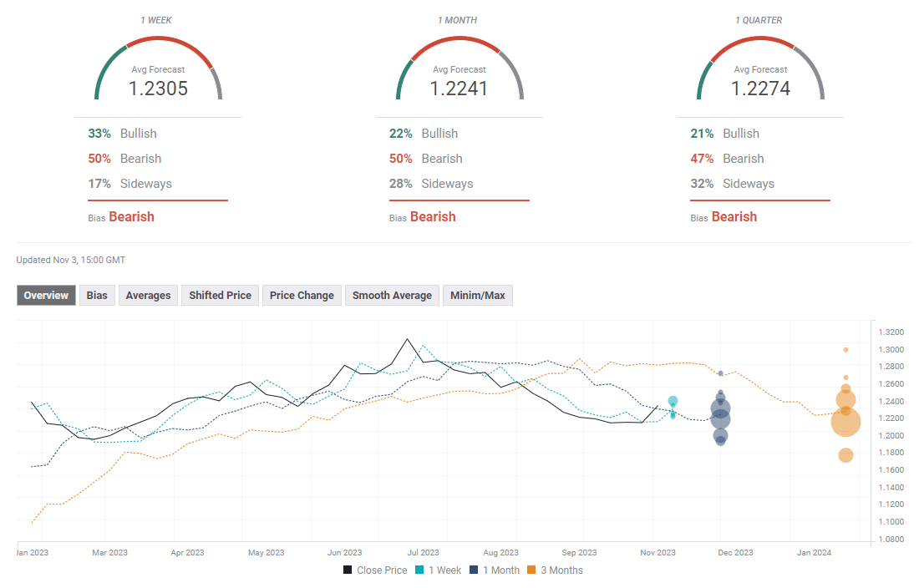Click the 1 Week forecast gauge arc
The width and height of the screenshot is (919, 588).
click(158, 41)
